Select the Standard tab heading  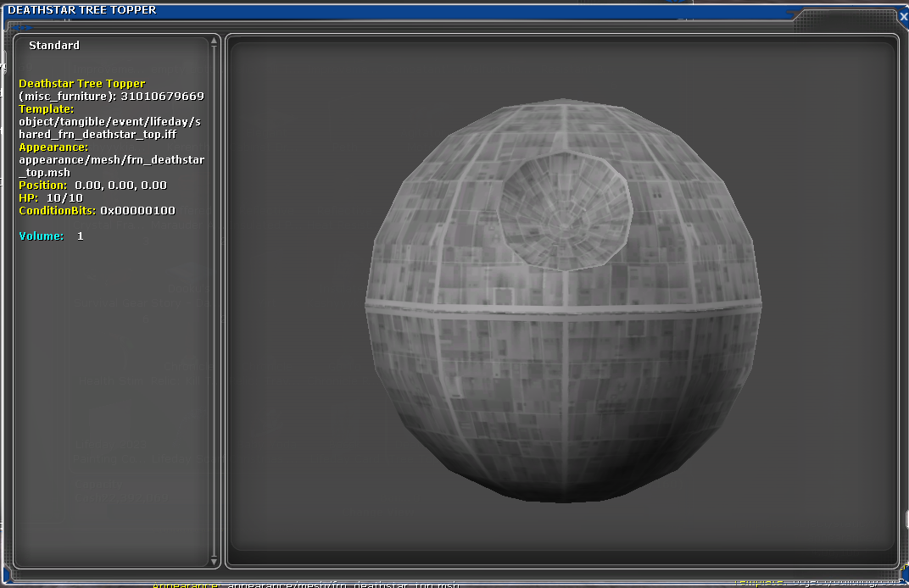[54, 45]
